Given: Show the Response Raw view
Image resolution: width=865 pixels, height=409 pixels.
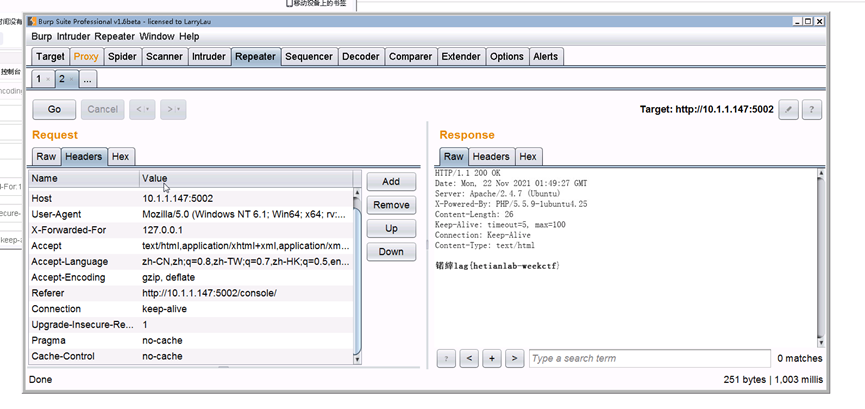Looking at the screenshot, I should coord(454,156).
